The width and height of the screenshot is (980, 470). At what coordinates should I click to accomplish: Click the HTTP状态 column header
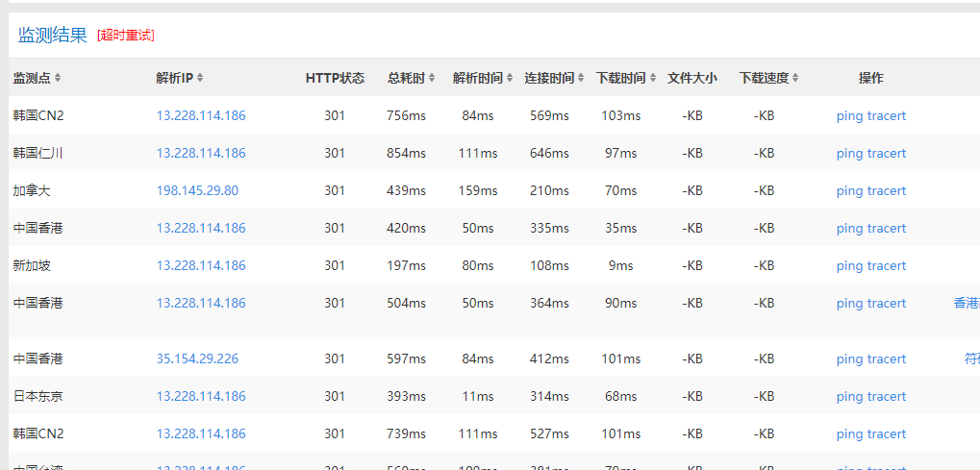click(x=335, y=78)
